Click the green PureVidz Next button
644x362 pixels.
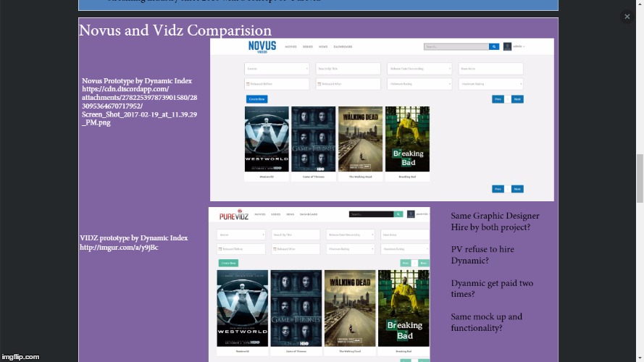pos(424,263)
